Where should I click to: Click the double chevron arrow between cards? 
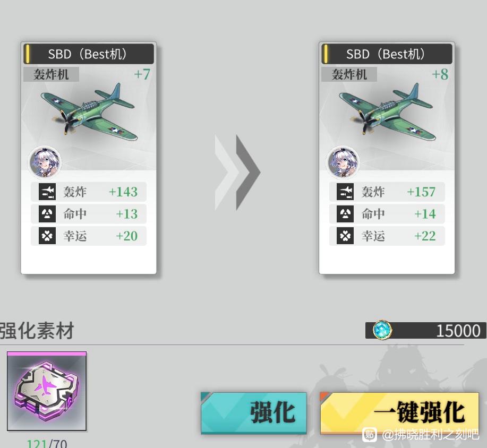click(x=237, y=173)
